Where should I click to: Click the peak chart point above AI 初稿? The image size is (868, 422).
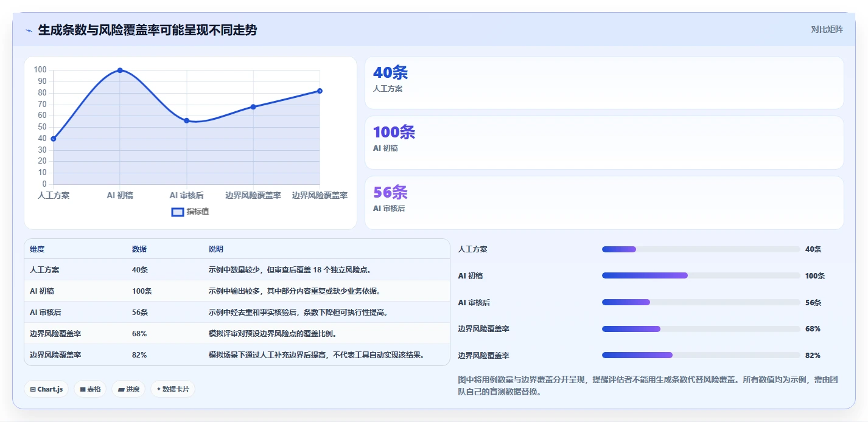120,71
